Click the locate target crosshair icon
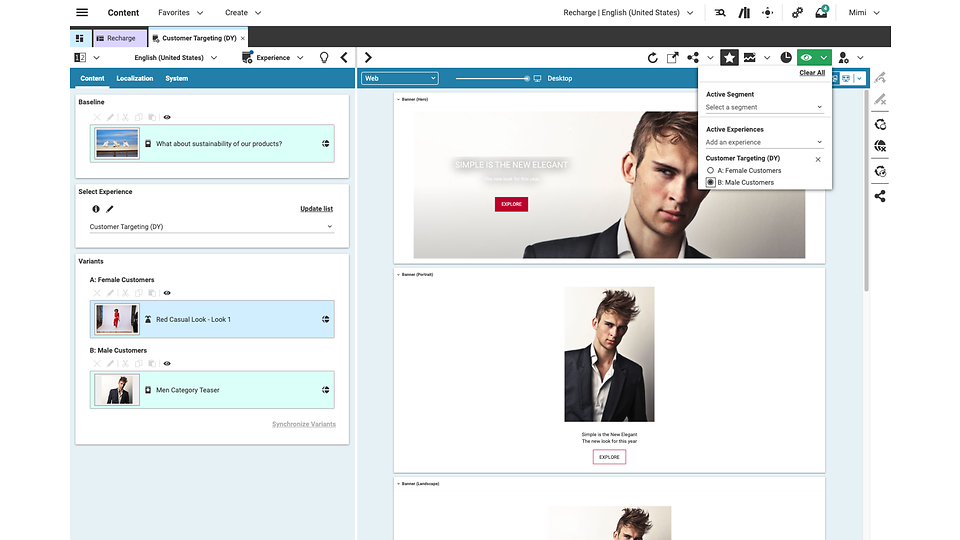Image resolution: width=960 pixels, height=540 pixels. pyautogui.click(x=768, y=12)
